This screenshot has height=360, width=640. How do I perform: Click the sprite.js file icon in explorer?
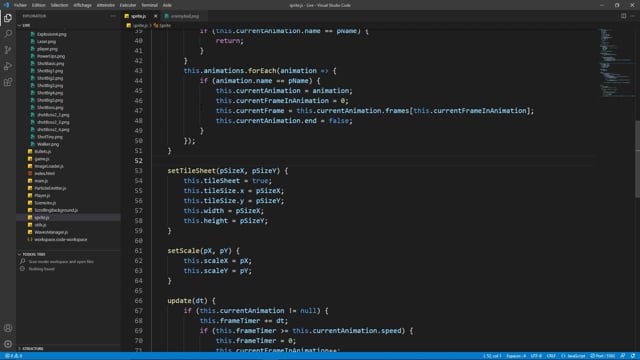click(x=30, y=218)
